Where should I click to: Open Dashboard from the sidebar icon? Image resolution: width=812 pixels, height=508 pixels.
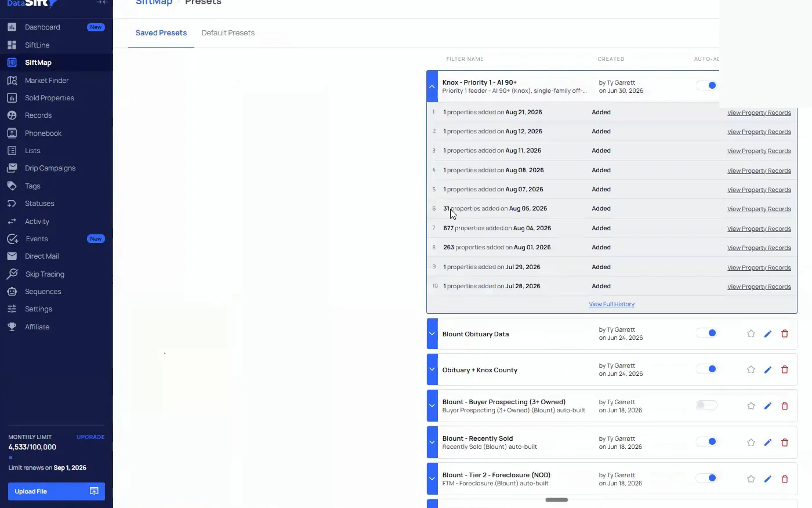pos(12,27)
